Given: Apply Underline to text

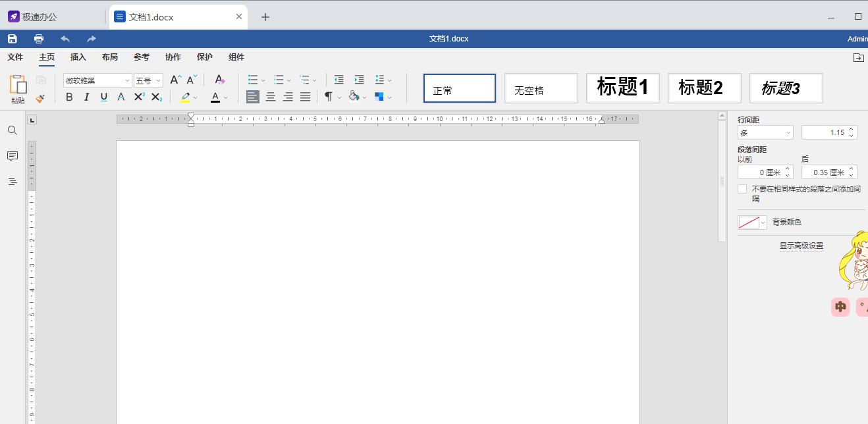Looking at the screenshot, I should pyautogui.click(x=104, y=97).
